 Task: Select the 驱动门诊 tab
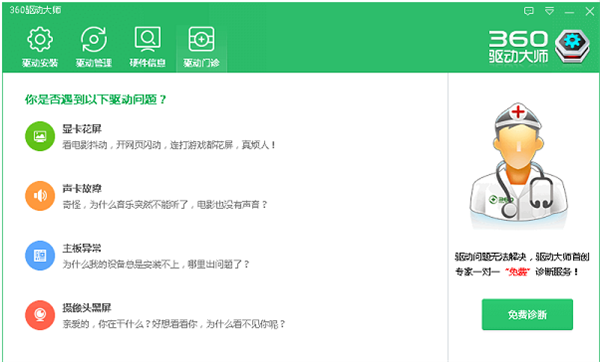(x=201, y=47)
